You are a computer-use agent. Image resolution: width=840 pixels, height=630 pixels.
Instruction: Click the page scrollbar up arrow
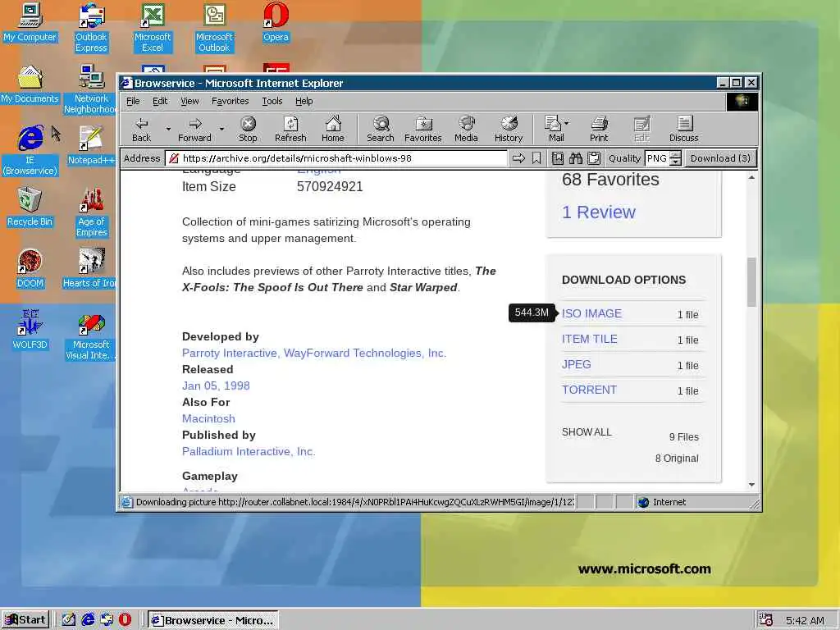pyautogui.click(x=751, y=177)
